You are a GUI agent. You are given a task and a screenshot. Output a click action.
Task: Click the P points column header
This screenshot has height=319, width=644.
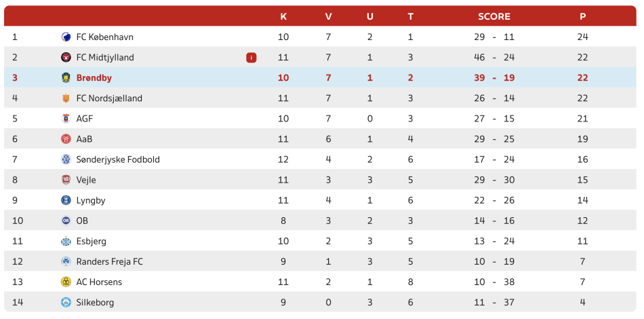pyautogui.click(x=582, y=16)
